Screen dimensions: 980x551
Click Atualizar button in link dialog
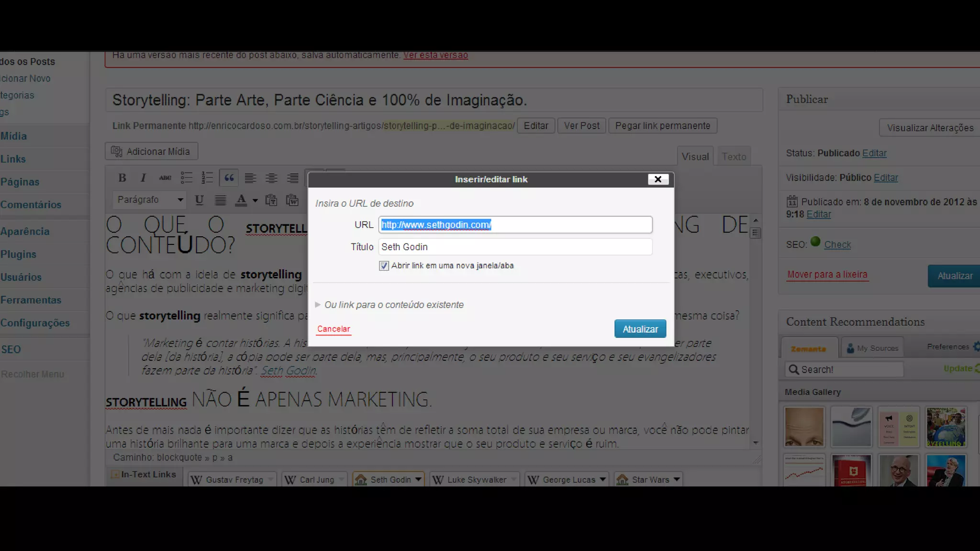coord(640,329)
